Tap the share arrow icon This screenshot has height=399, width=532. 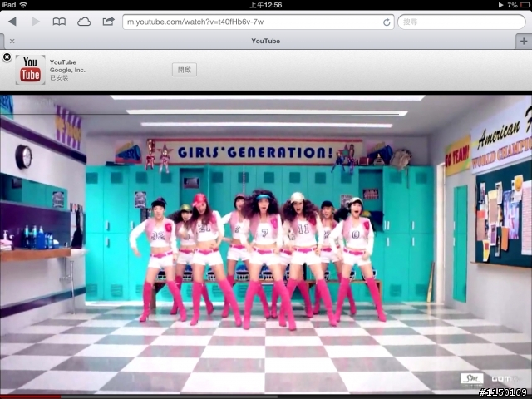109,22
